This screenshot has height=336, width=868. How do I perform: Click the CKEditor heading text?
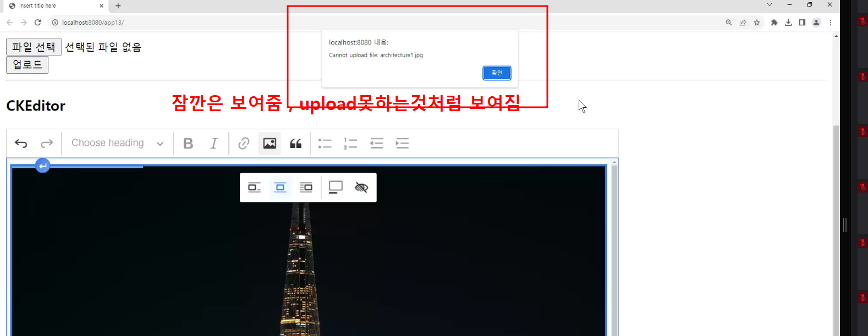(36, 106)
